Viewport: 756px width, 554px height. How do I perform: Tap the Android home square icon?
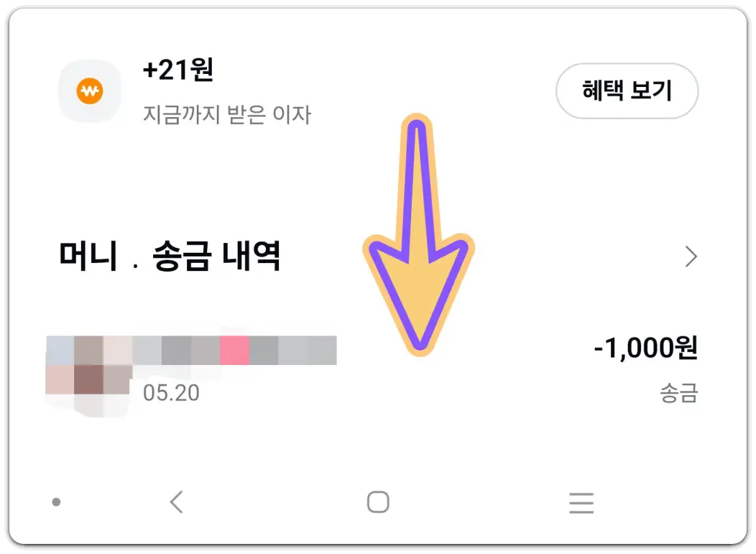(378, 502)
